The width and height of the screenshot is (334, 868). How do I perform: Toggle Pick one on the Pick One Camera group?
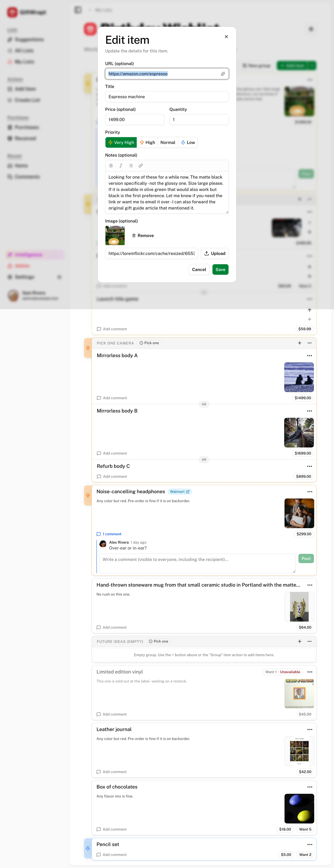tap(149, 343)
